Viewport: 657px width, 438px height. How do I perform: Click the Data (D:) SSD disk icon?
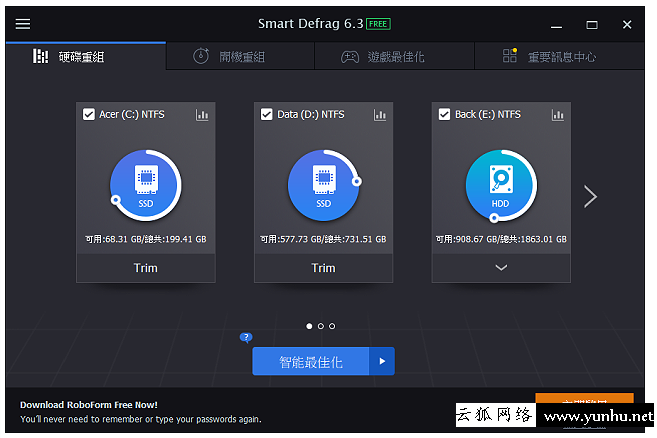pyautogui.click(x=323, y=185)
